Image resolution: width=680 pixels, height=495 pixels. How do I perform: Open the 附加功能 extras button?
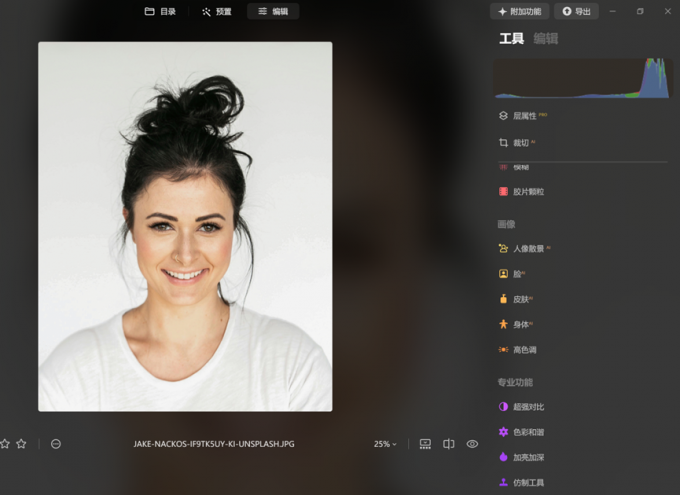pyautogui.click(x=520, y=12)
